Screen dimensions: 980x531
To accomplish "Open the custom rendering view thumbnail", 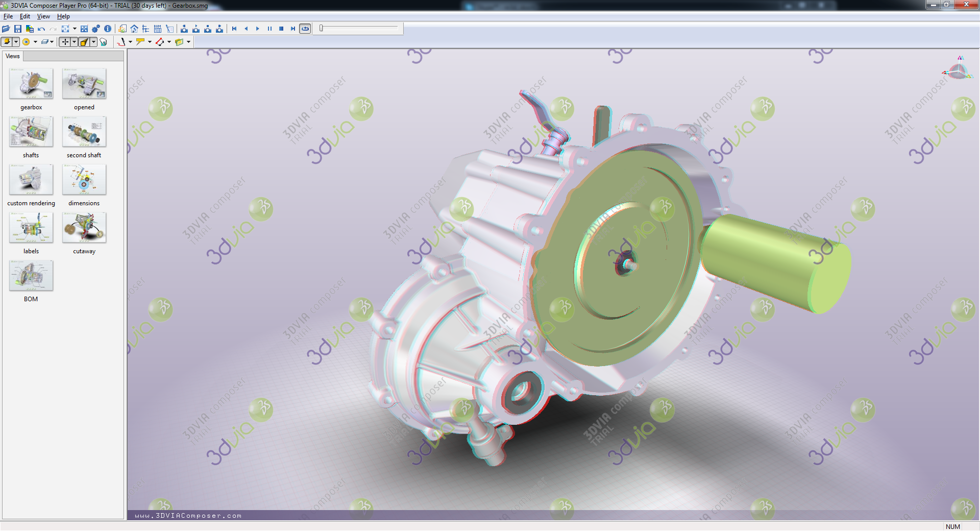I will coord(31,180).
